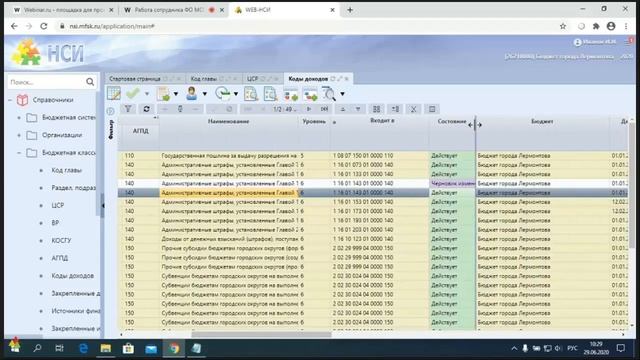Viewport: 640px width, 360px height.
Task: Collapse the sidebar using splitter arrow
Action: [102, 206]
